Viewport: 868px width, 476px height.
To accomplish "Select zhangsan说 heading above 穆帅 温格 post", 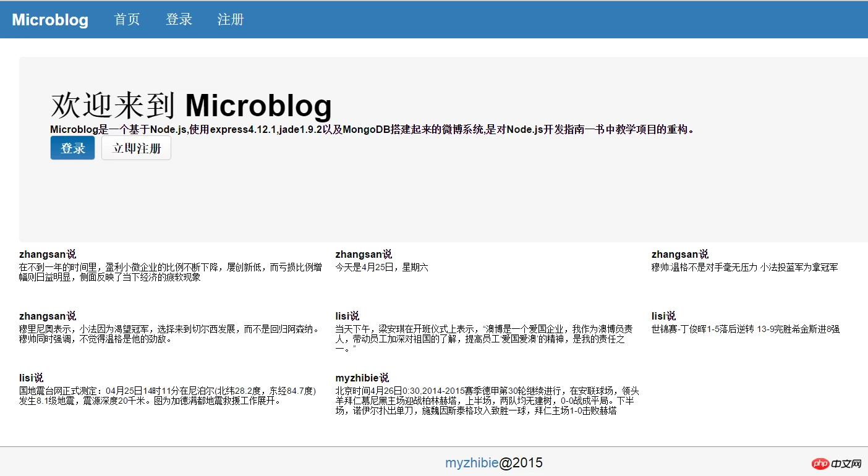I will point(680,254).
